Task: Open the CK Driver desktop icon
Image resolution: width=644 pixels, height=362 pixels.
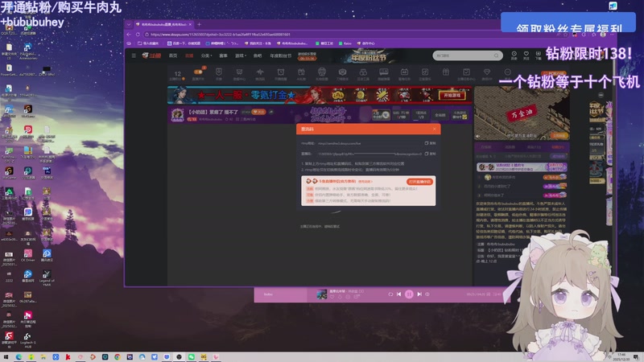Action: tap(27, 255)
